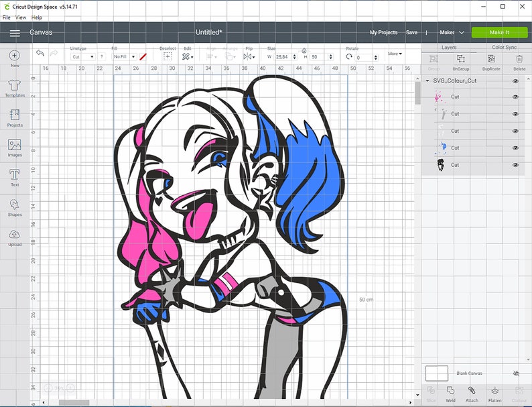Image resolution: width=532 pixels, height=407 pixels.
Task: Switch to the Color Sync tab
Action: click(504, 47)
